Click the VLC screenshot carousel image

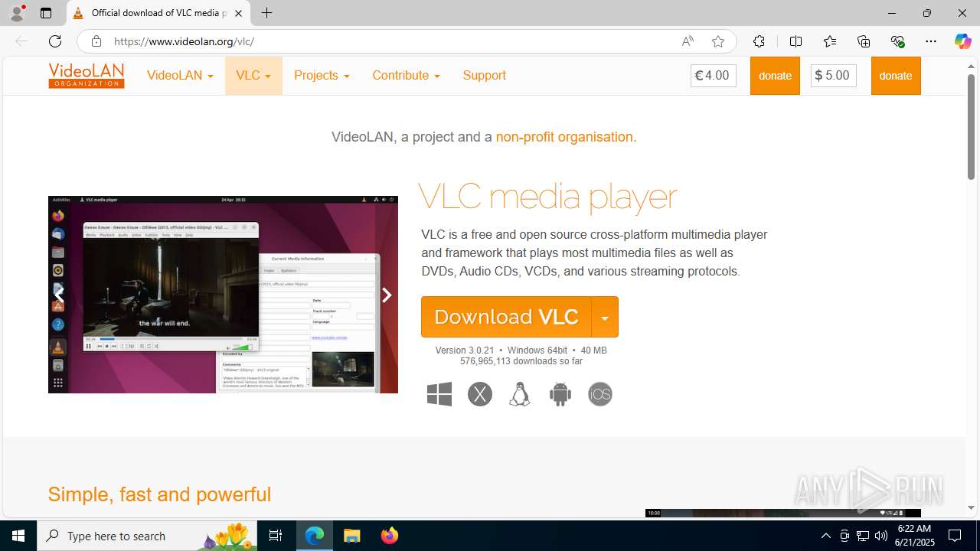pos(223,295)
